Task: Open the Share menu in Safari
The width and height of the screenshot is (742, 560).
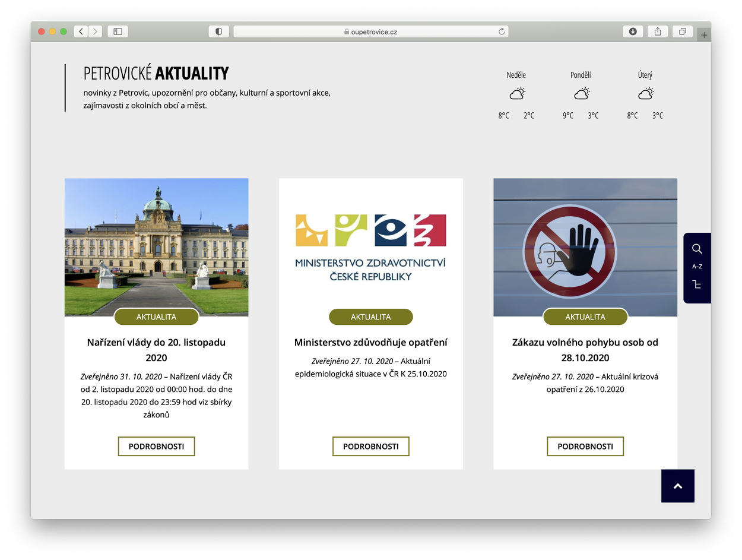Action: [x=658, y=31]
